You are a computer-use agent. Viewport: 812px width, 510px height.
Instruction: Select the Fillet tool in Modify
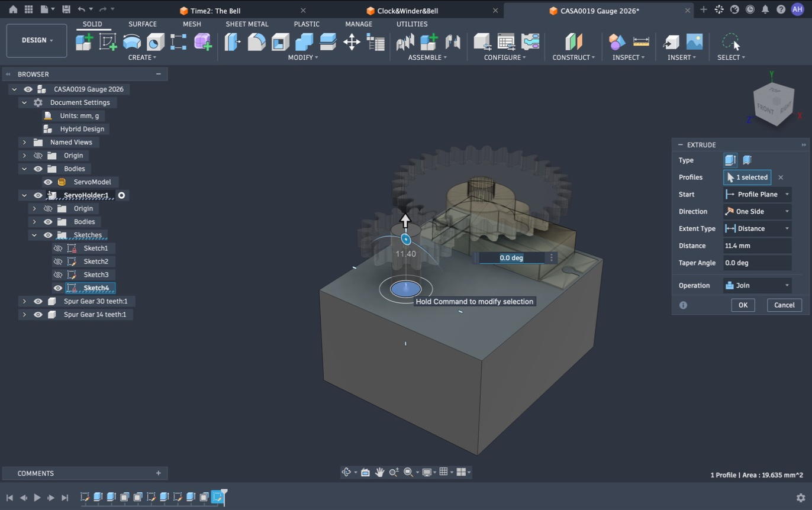pyautogui.click(x=256, y=42)
